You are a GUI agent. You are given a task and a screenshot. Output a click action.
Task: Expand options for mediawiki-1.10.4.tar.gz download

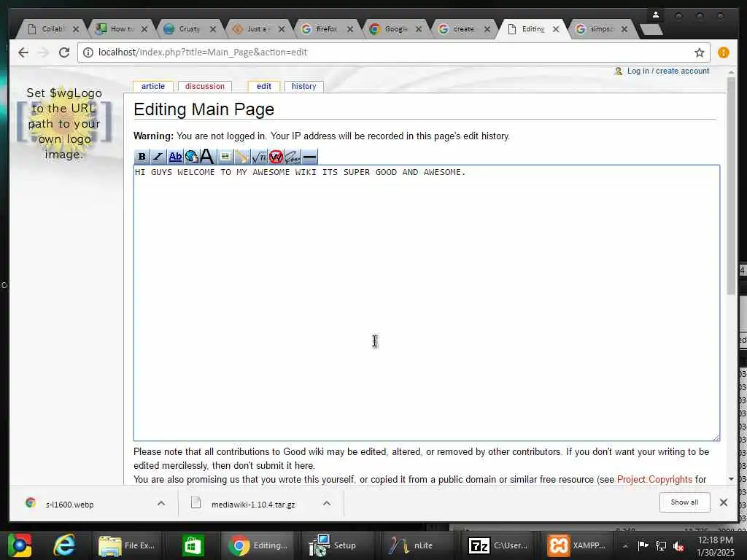326,503
